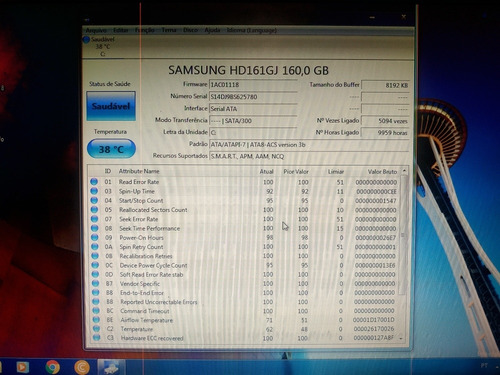Open the media player taskbar icon
This screenshot has width=500, height=375.
(23, 367)
